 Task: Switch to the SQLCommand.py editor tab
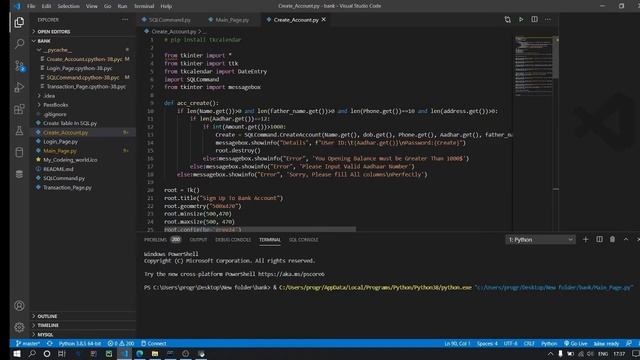tap(169, 20)
